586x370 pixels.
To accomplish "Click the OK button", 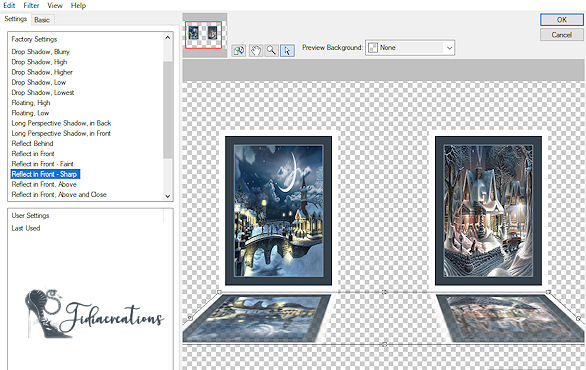I will click(x=561, y=20).
